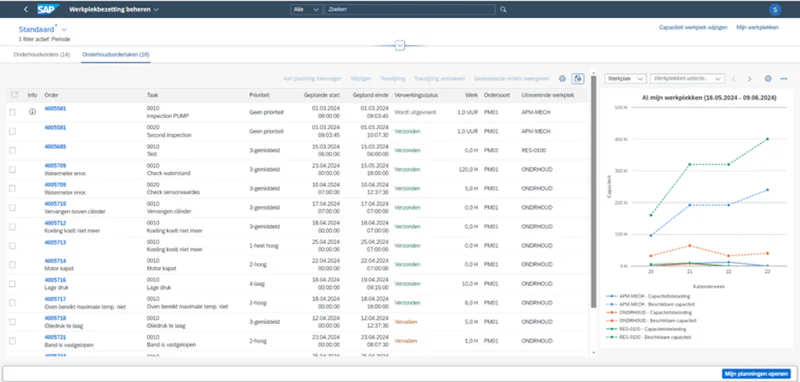The image size is (800, 382).
Task: Expand the collapsed filter header chevron
Action: coord(400,46)
